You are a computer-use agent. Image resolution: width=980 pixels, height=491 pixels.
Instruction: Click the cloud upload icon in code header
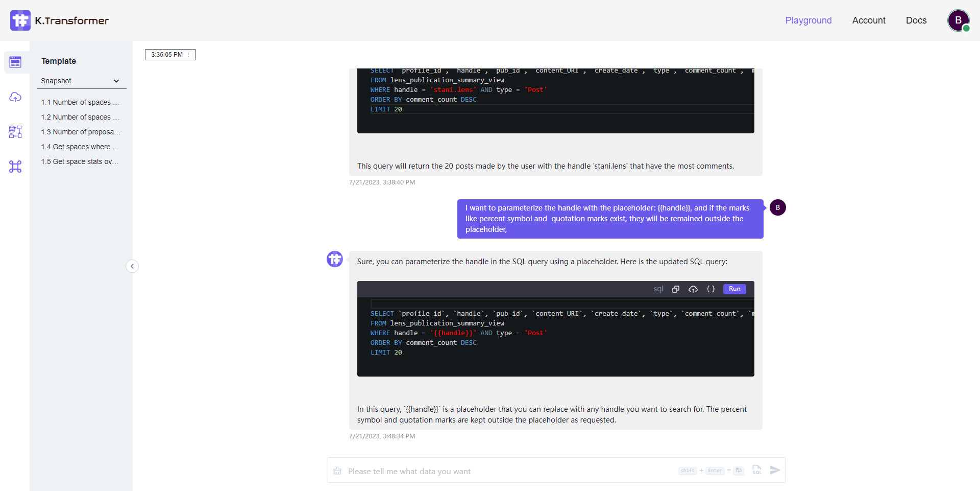click(693, 289)
